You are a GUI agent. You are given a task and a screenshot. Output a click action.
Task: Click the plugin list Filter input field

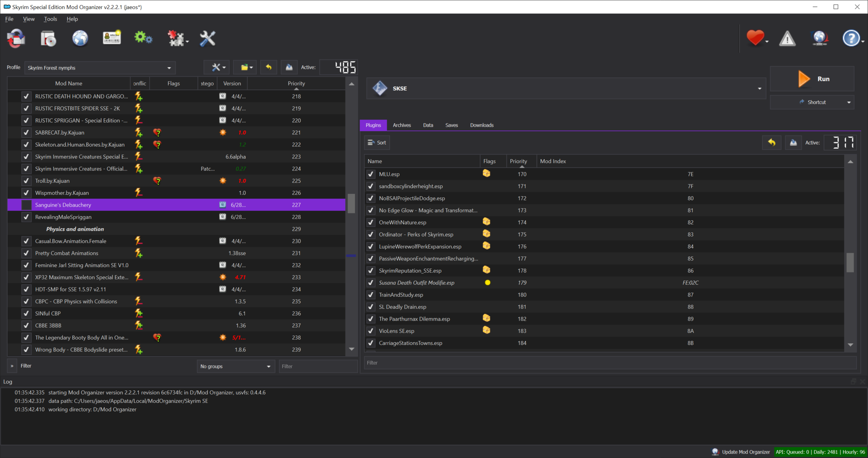(x=610, y=363)
